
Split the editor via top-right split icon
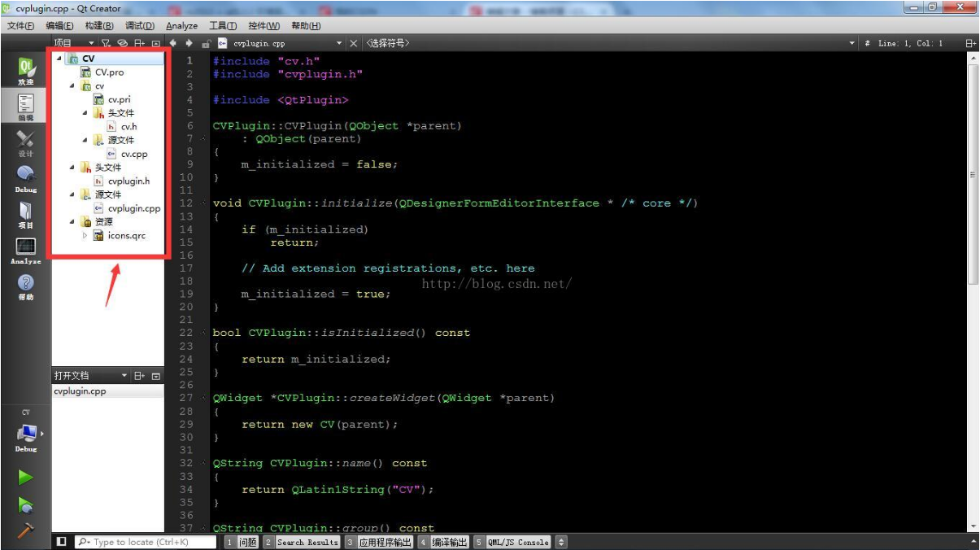click(970, 43)
